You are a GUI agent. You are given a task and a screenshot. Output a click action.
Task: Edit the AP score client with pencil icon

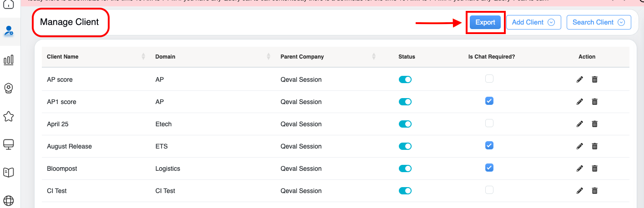pyautogui.click(x=579, y=79)
